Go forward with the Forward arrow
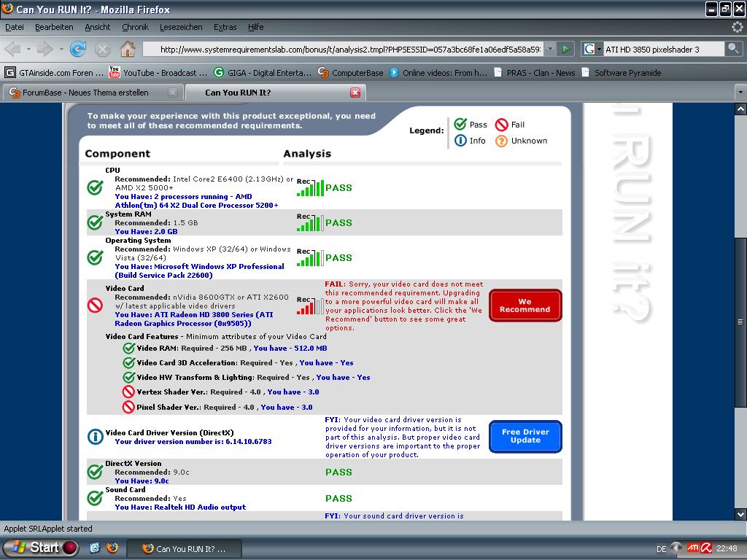This screenshot has width=747, height=560. click(x=44, y=49)
